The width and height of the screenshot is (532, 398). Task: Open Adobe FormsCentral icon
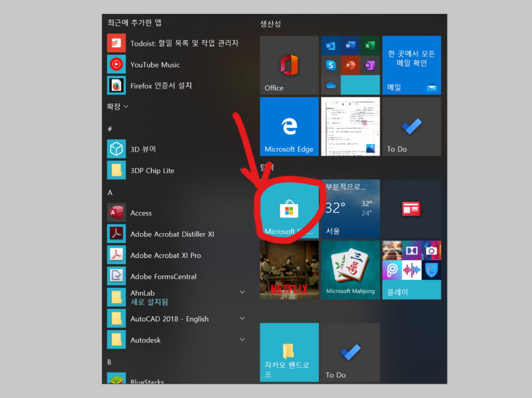pyautogui.click(x=116, y=276)
